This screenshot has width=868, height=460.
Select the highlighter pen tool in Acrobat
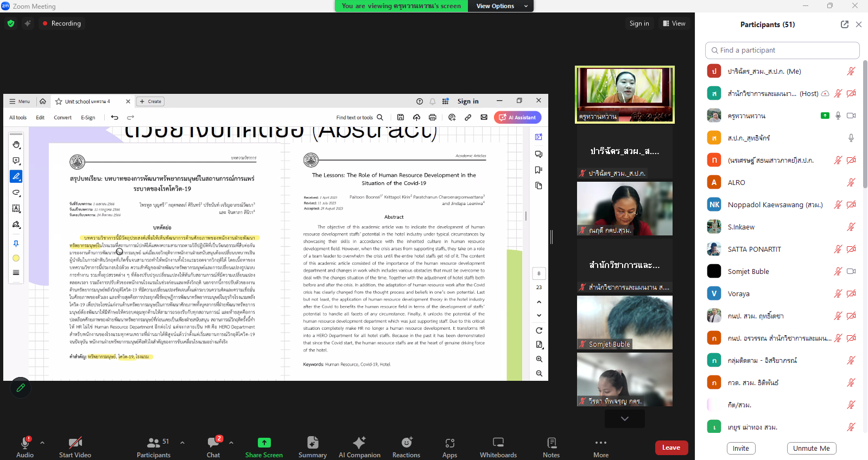16,176
